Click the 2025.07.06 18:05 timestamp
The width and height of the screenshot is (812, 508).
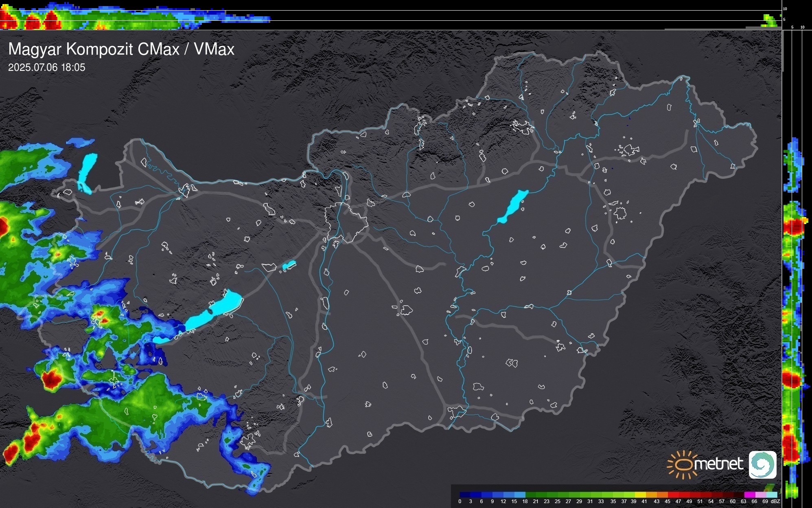[x=47, y=68]
